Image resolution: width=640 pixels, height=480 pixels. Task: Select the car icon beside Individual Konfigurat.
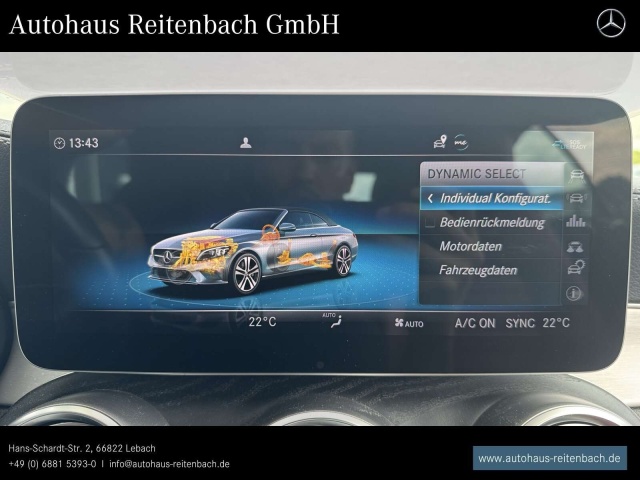576,198
